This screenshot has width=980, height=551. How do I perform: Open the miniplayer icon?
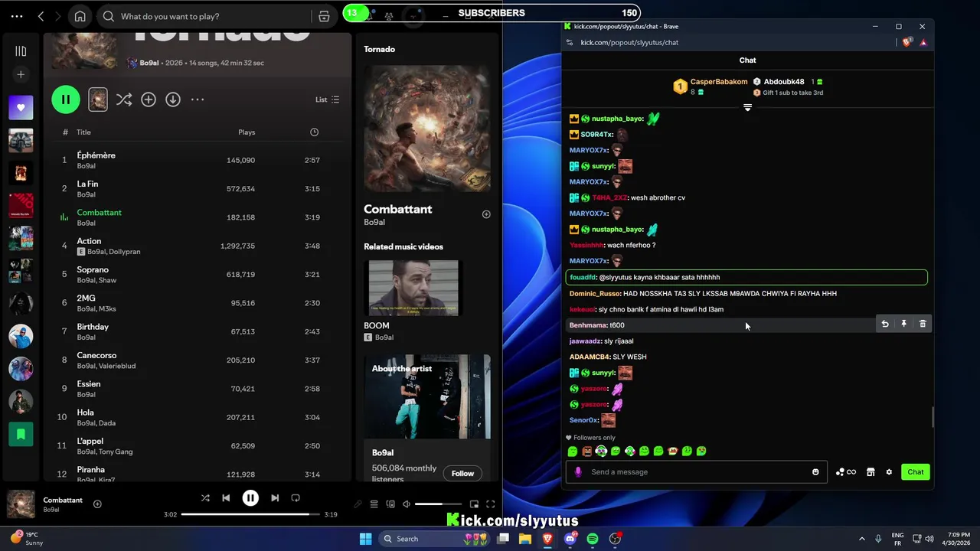(474, 504)
